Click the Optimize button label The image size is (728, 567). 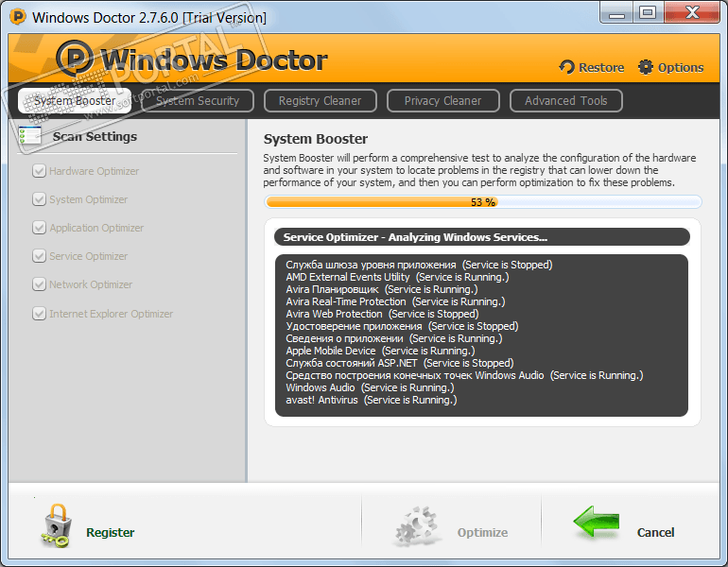click(482, 532)
